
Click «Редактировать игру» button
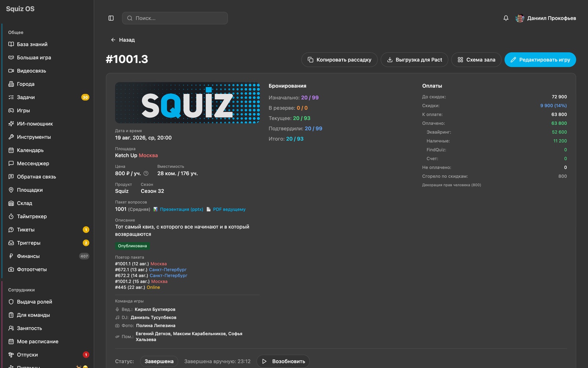tap(540, 60)
